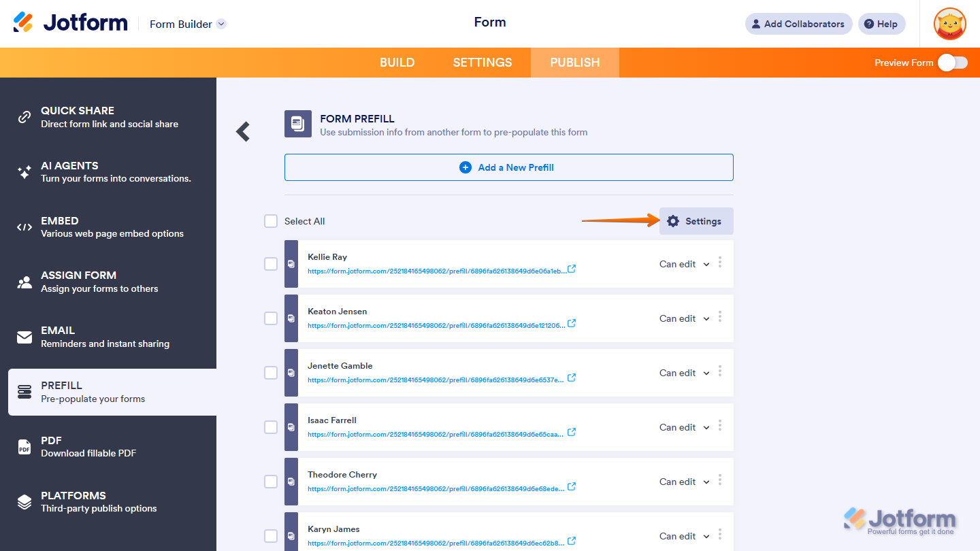980x551 pixels.
Task: Check the Select All checkbox
Action: click(x=270, y=221)
